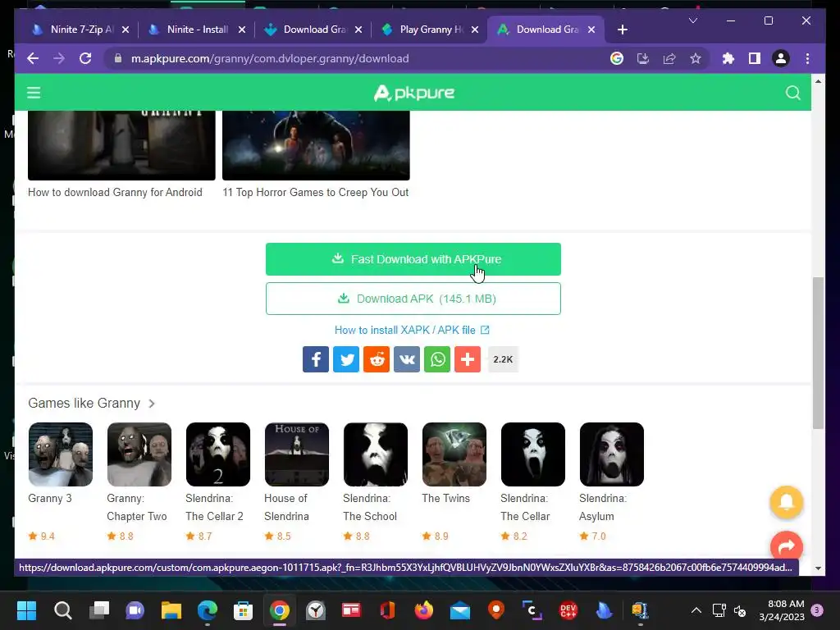
Task: Open Games like Granny heading
Action: pyautogui.click(x=84, y=404)
